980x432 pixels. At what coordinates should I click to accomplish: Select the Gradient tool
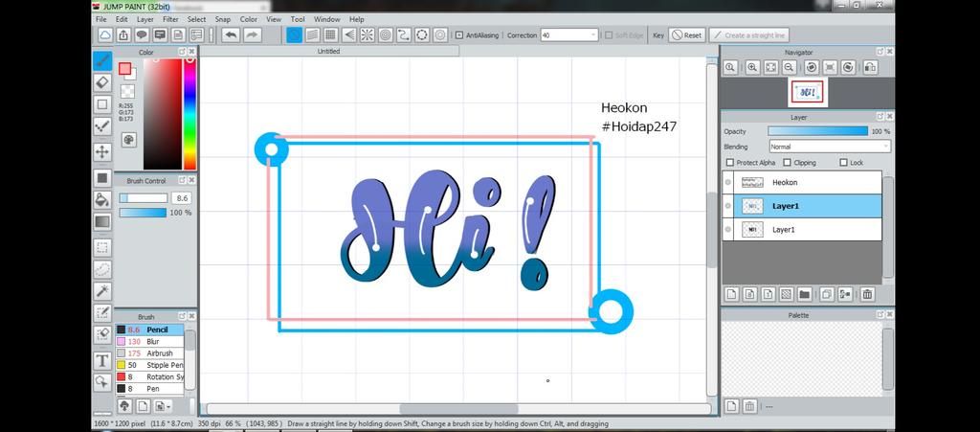pos(102,221)
